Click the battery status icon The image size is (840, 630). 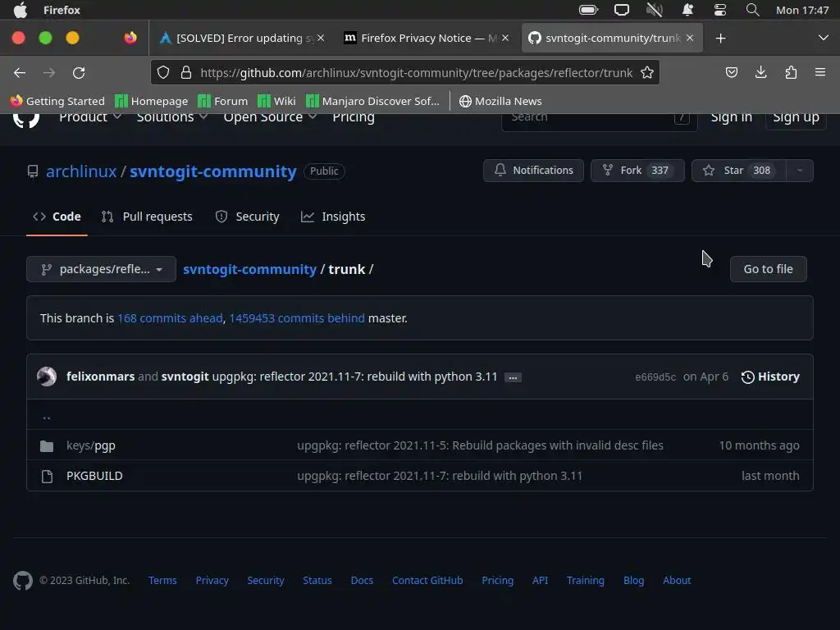point(588,10)
